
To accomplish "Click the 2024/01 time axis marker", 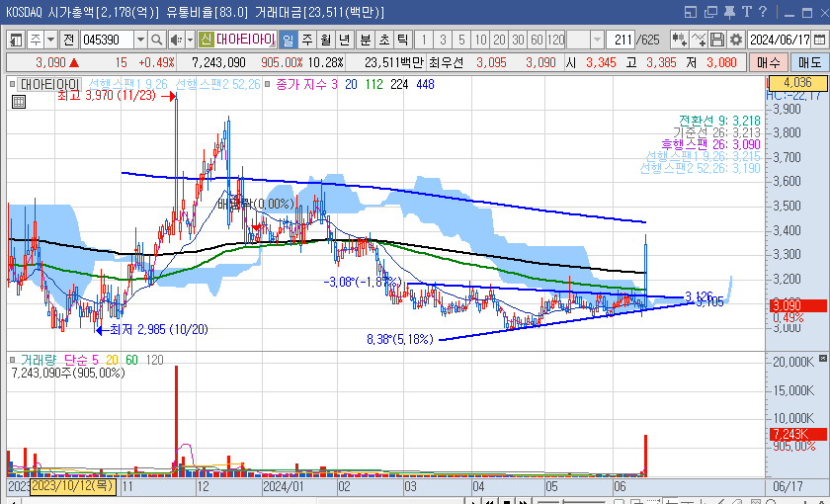I will pyautogui.click(x=284, y=486).
